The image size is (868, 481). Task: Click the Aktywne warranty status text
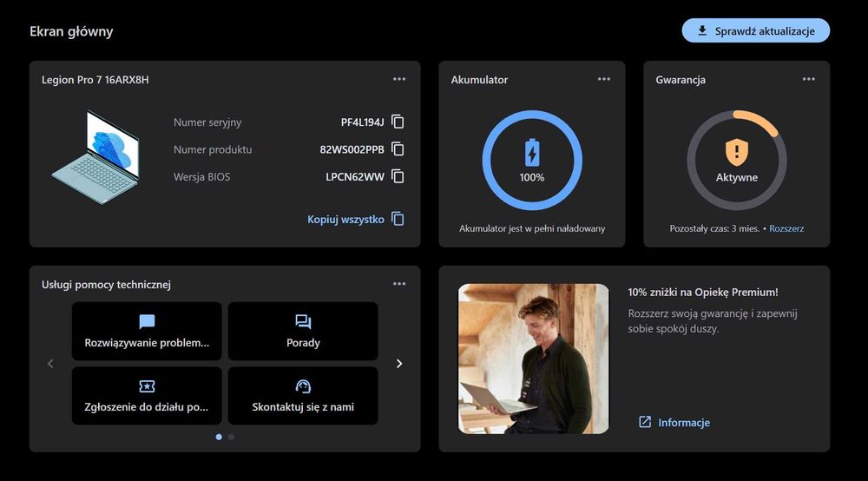[737, 178]
